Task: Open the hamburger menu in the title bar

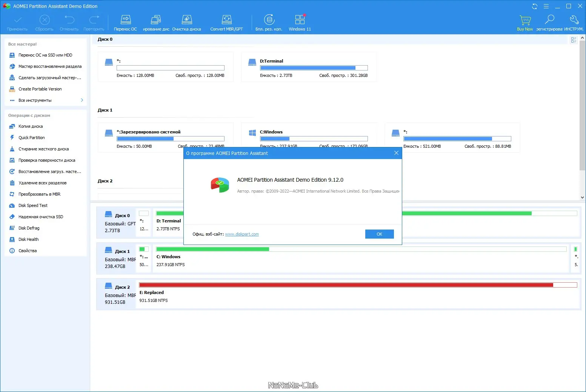Action: (x=546, y=6)
